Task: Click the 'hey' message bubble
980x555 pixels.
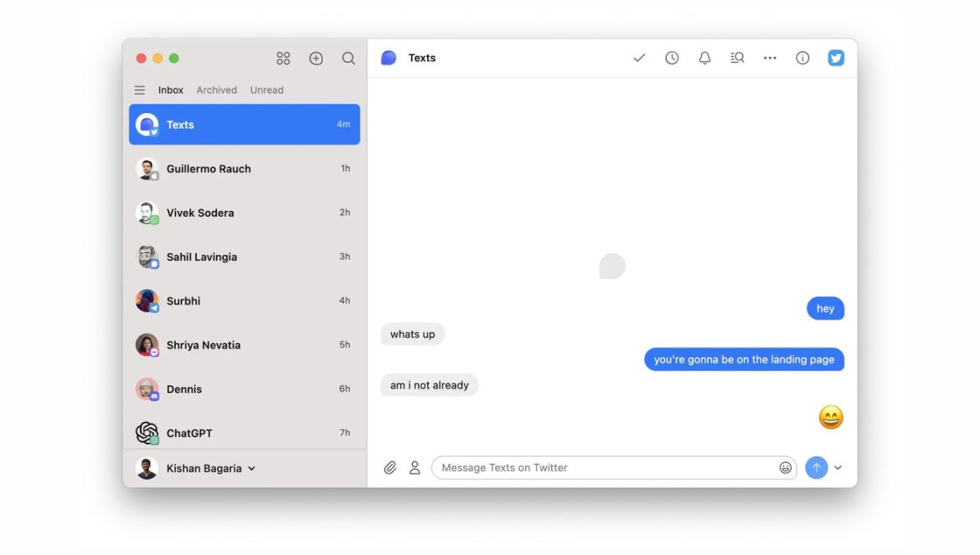Action: pyautogui.click(x=825, y=308)
